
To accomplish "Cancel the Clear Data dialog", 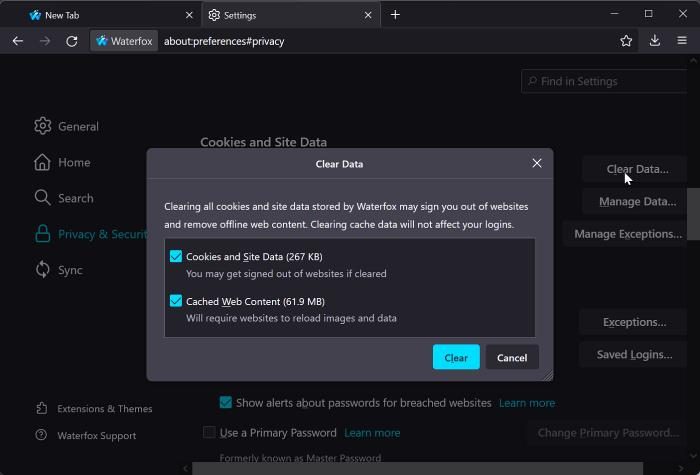I will point(512,357).
